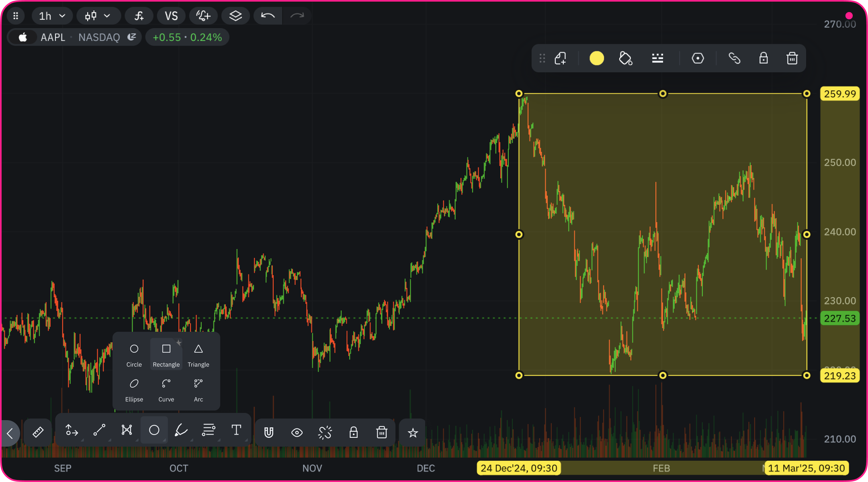Collapse the drawing toolbar with left chevron
The width and height of the screenshot is (868, 482).
pyautogui.click(x=10, y=433)
